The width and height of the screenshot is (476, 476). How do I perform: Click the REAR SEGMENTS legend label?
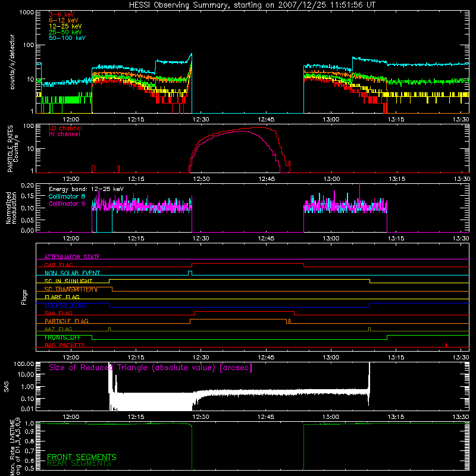[x=79, y=464]
